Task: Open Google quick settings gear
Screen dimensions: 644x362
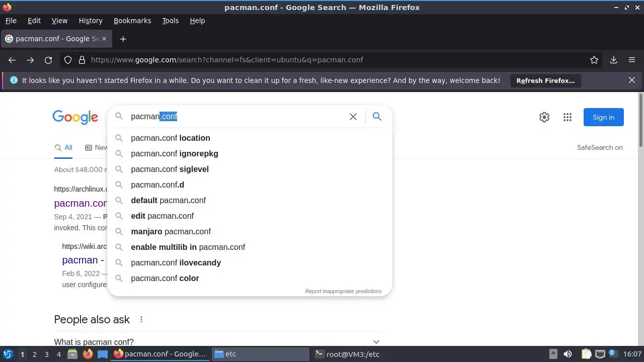Action: point(544,117)
